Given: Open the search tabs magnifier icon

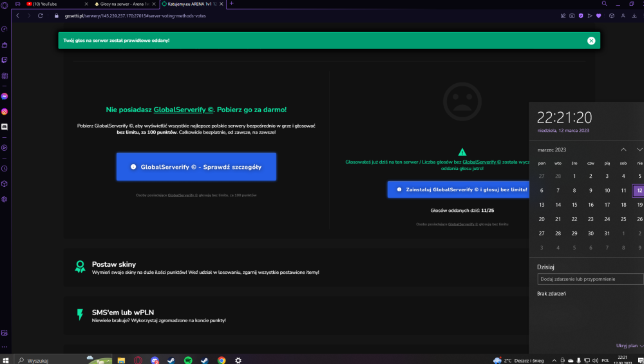Looking at the screenshot, I should pos(604,3).
